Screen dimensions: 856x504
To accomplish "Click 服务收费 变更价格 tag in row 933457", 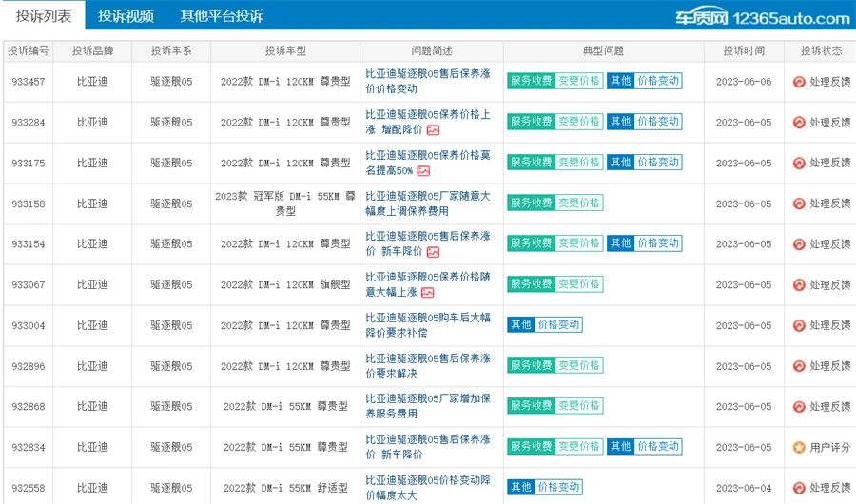I will click(555, 81).
